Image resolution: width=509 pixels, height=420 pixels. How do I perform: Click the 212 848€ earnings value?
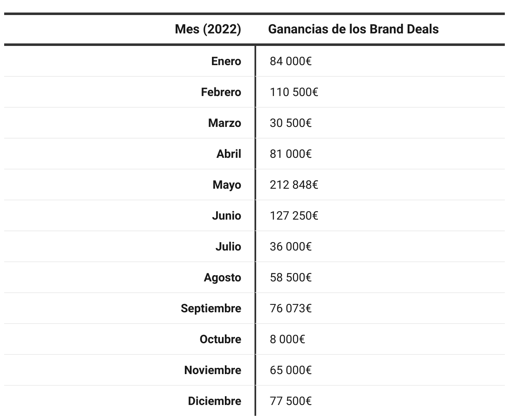[x=294, y=185]
